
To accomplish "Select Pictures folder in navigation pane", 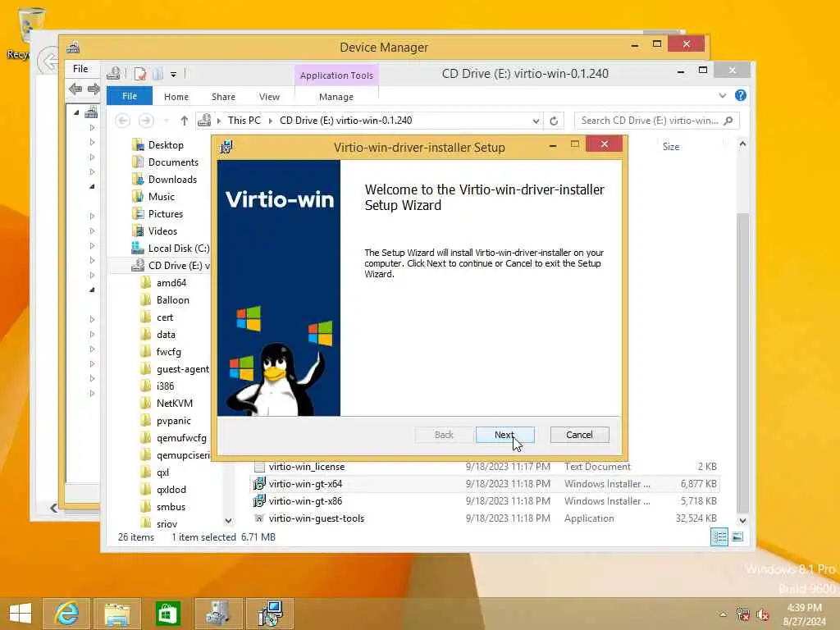I will (x=166, y=214).
